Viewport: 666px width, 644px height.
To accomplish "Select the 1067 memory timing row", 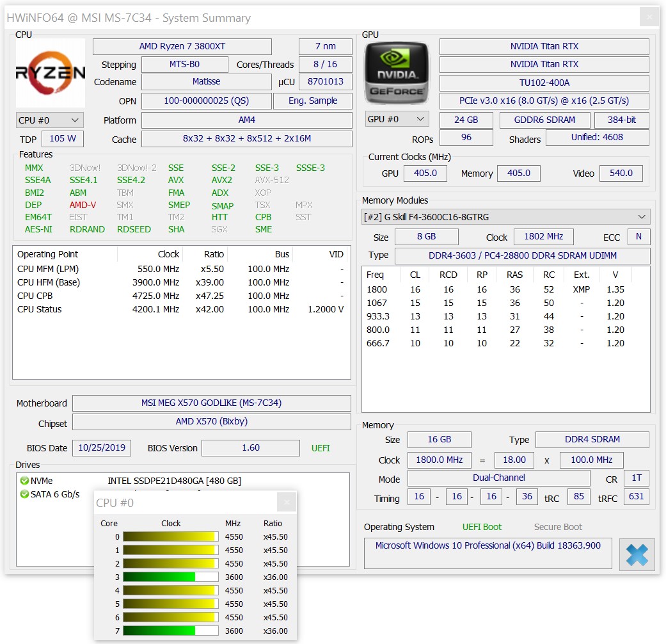I will (x=505, y=303).
